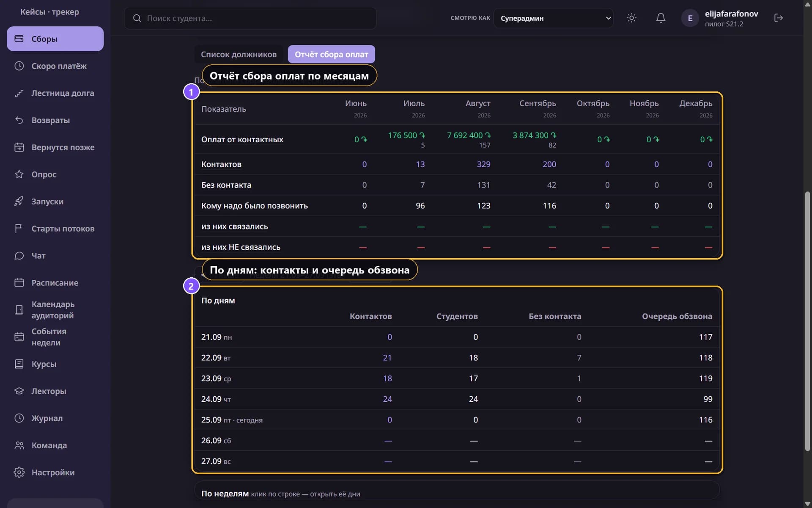Click the 176 500 July payments value

click(406, 135)
